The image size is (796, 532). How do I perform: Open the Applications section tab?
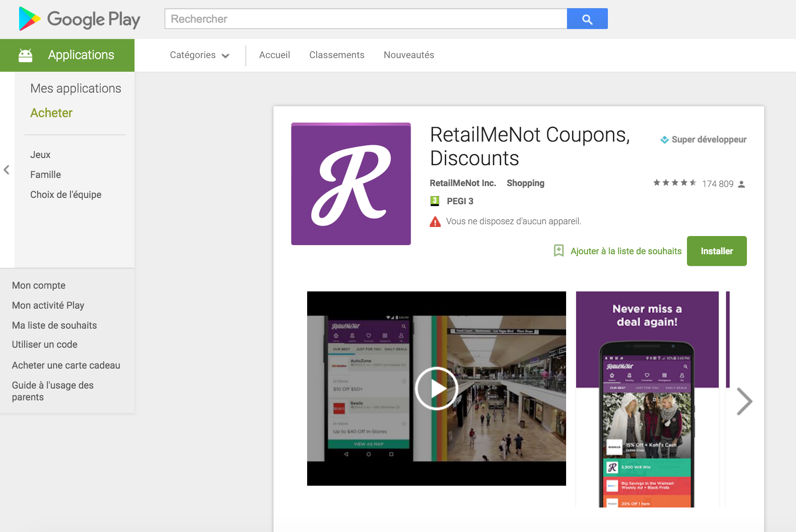pos(67,55)
